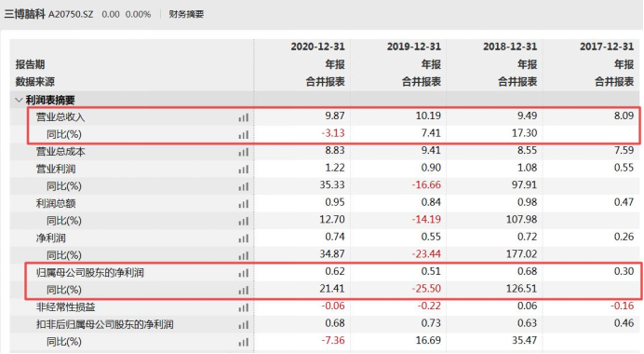
Task: Click the 9.87 revenue value for 2020
Action: pos(335,116)
